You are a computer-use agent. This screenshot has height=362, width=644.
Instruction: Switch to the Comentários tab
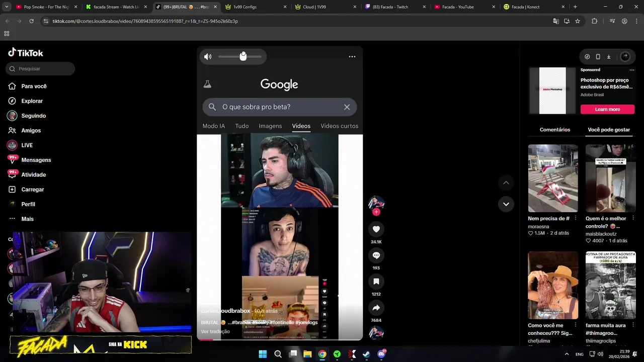pos(555,130)
